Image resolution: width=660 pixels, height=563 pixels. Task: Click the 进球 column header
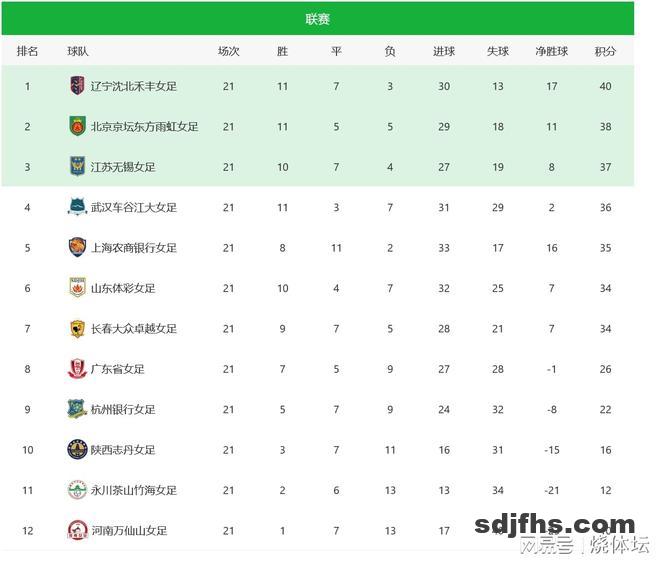click(444, 51)
